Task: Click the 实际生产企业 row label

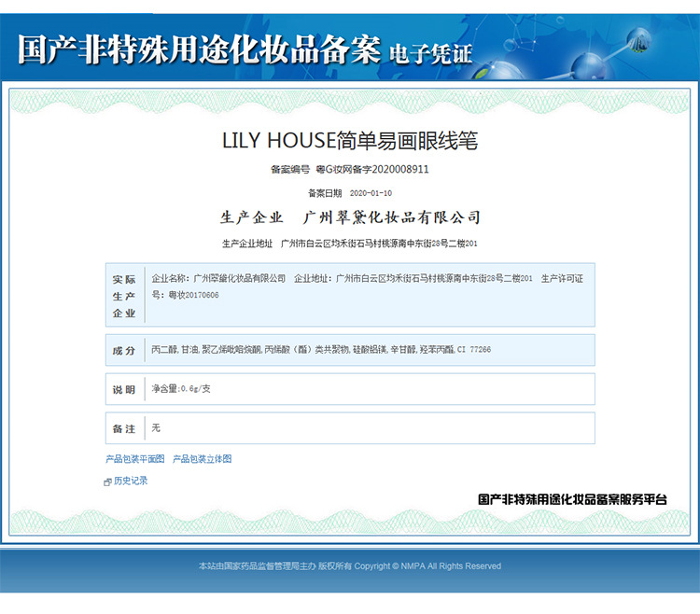Action: (124, 297)
